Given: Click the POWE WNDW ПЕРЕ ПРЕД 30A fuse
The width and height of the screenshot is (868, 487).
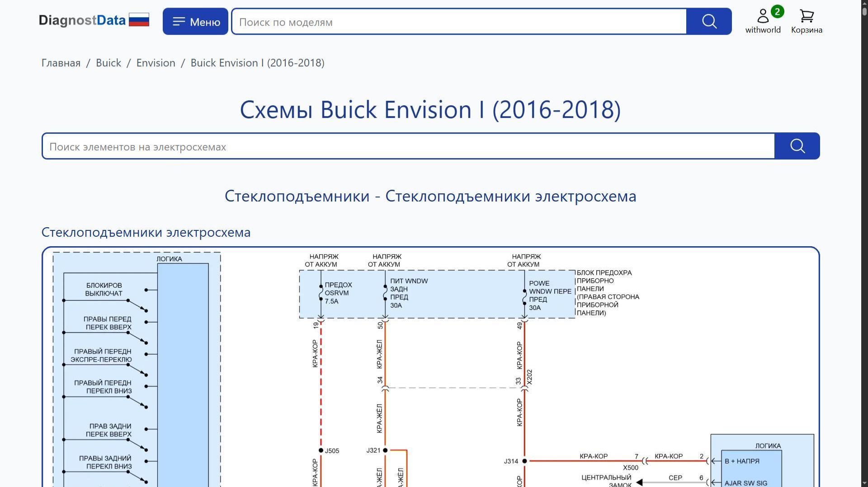Looking at the screenshot, I should pos(550,295).
